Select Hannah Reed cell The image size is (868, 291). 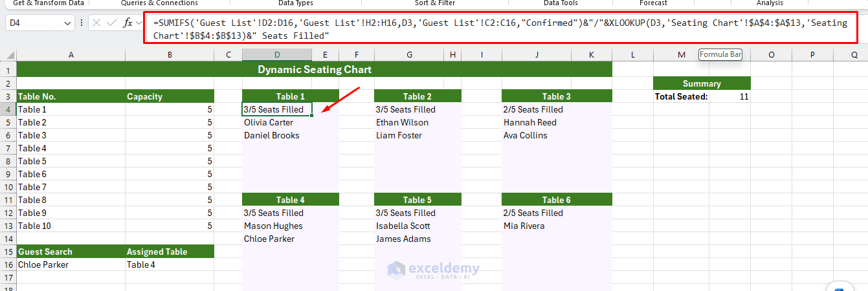click(x=537, y=123)
